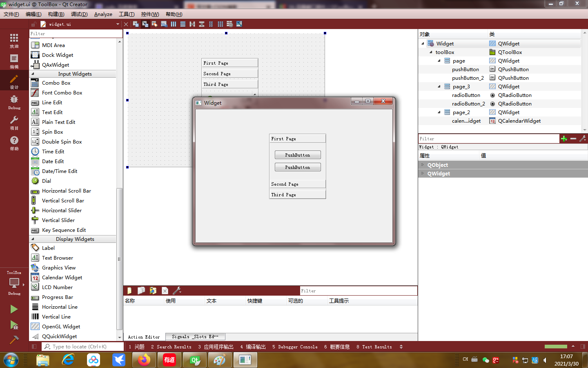Add a dynamic property with the green plus

pyautogui.click(x=564, y=138)
